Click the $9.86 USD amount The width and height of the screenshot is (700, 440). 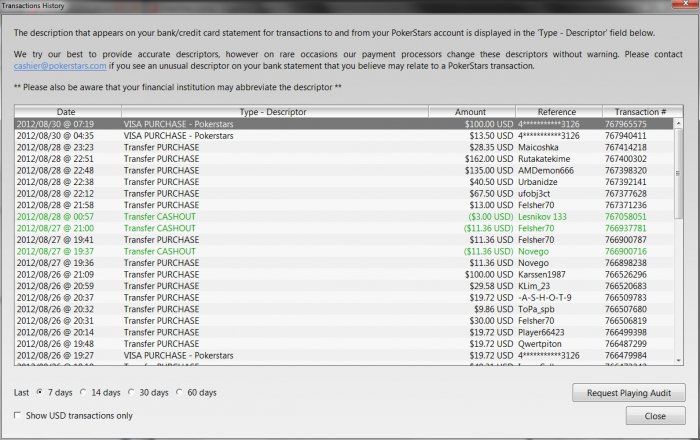pos(493,309)
